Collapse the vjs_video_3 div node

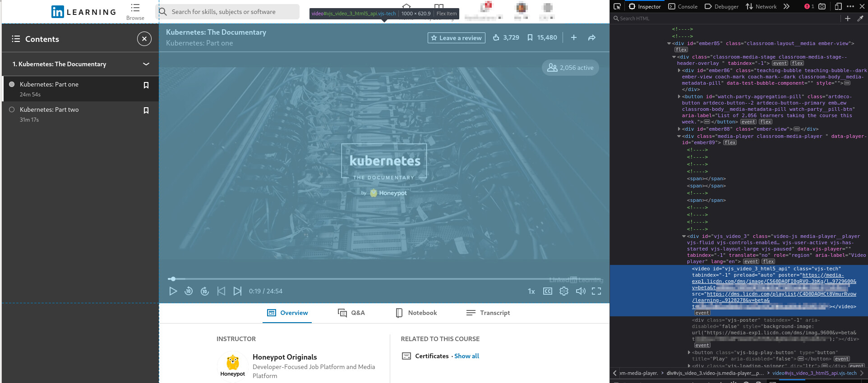[x=684, y=236]
